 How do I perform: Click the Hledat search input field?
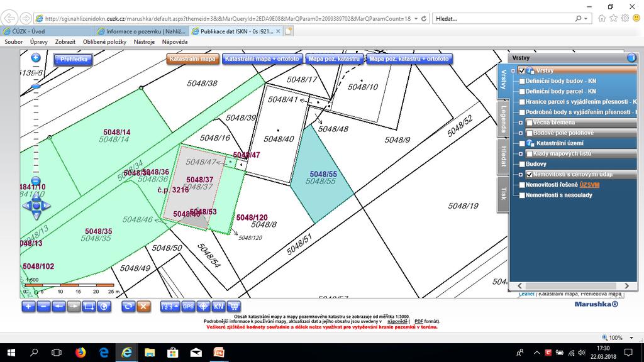point(504,18)
